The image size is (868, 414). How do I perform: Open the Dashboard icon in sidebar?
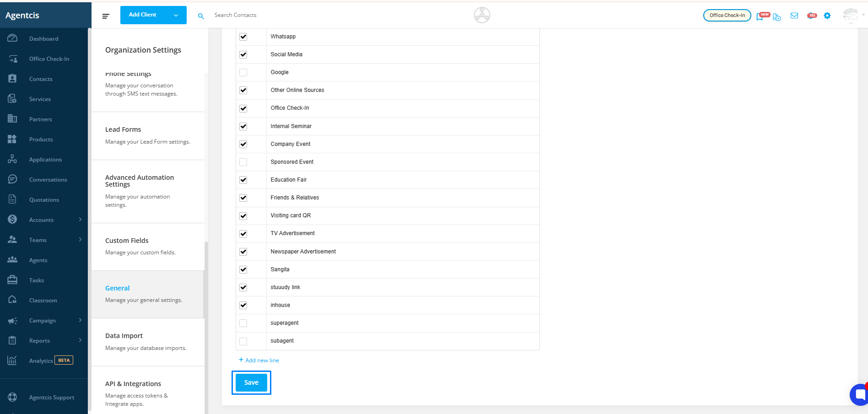tap(12, 38)
